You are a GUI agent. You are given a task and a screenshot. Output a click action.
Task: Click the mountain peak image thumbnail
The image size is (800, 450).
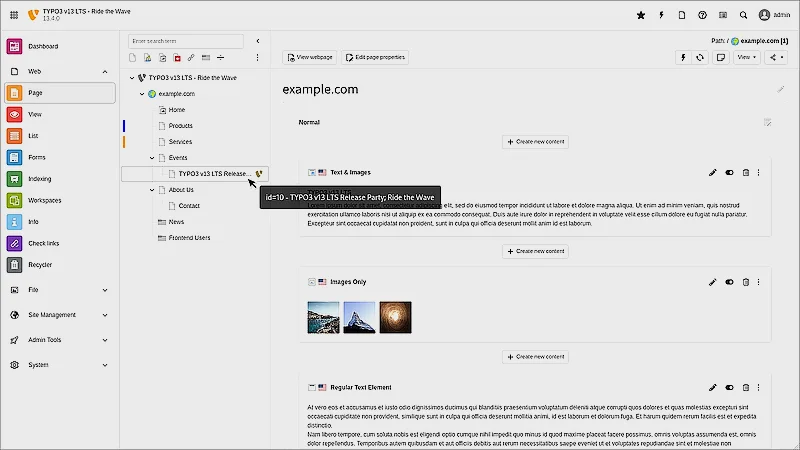click(359, 317)
